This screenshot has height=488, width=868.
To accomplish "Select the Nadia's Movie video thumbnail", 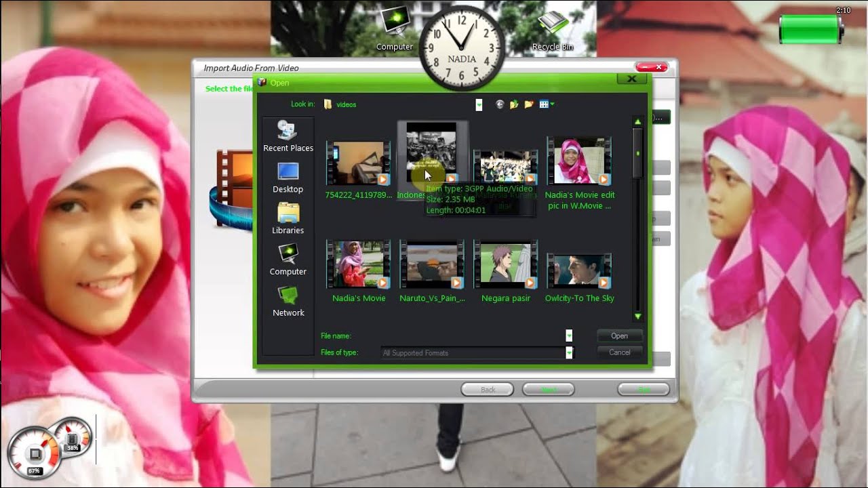I will click(358, 264).
